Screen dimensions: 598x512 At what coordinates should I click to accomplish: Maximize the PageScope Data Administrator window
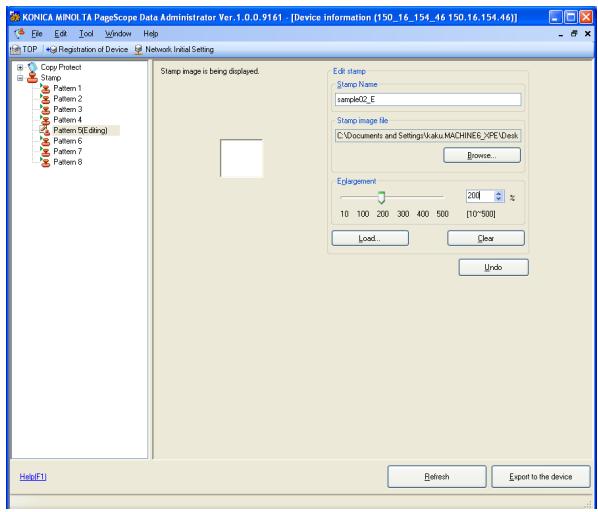pyautogui.click(x=571, y=17)
